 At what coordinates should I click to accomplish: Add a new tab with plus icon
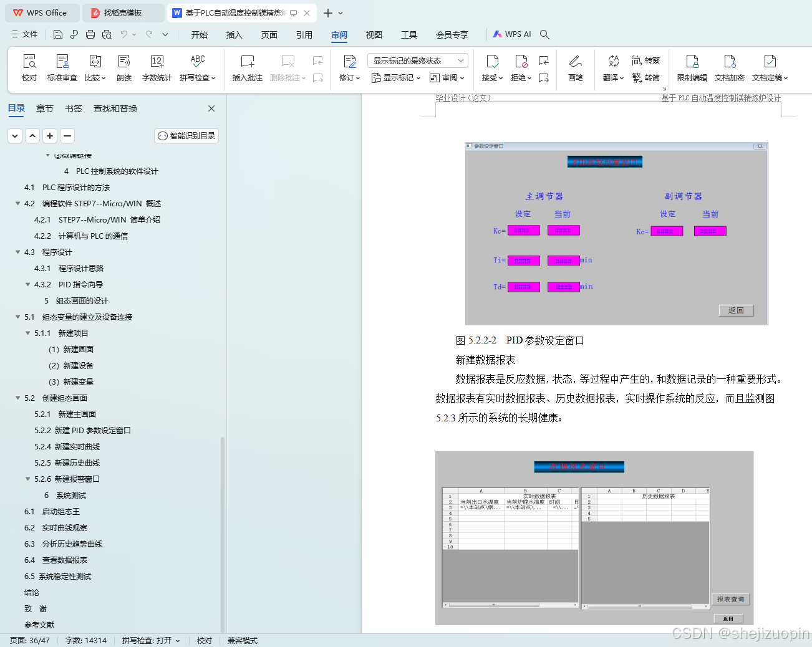click(328, 12)
